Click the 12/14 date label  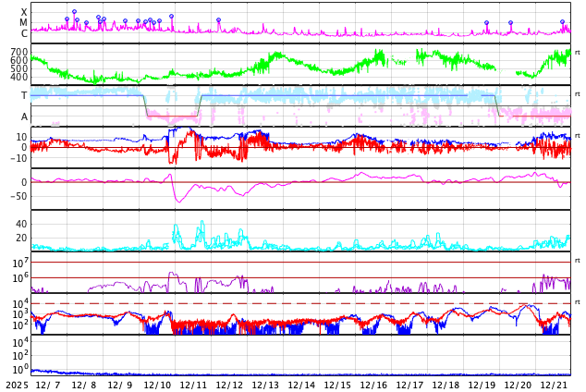[301, 385]
